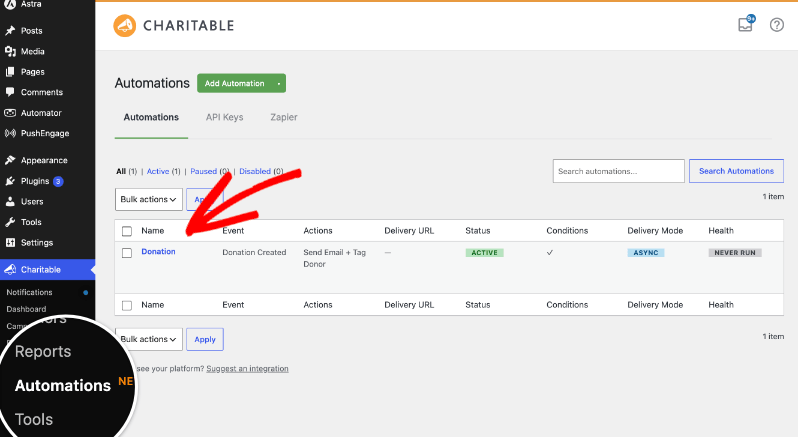Show All automations filter

coord(121,171)
